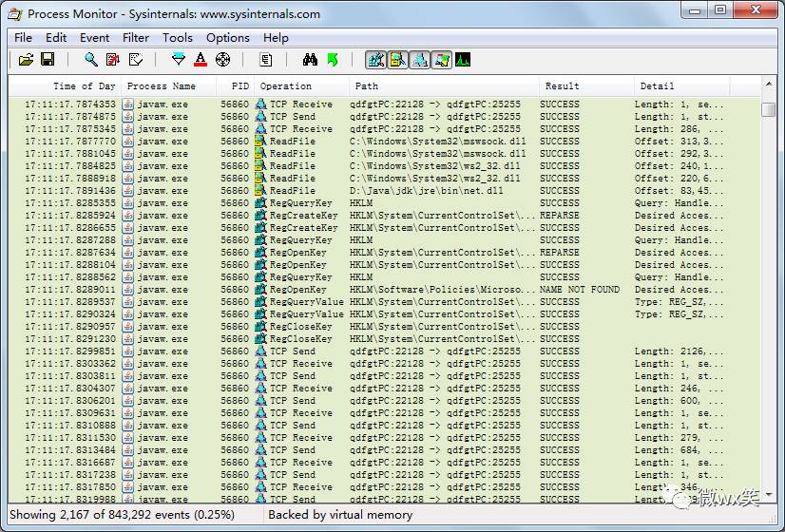This screenshot has width=785, height=532.
Task: Click the Result column header
Action: click(x=586, y=86)
